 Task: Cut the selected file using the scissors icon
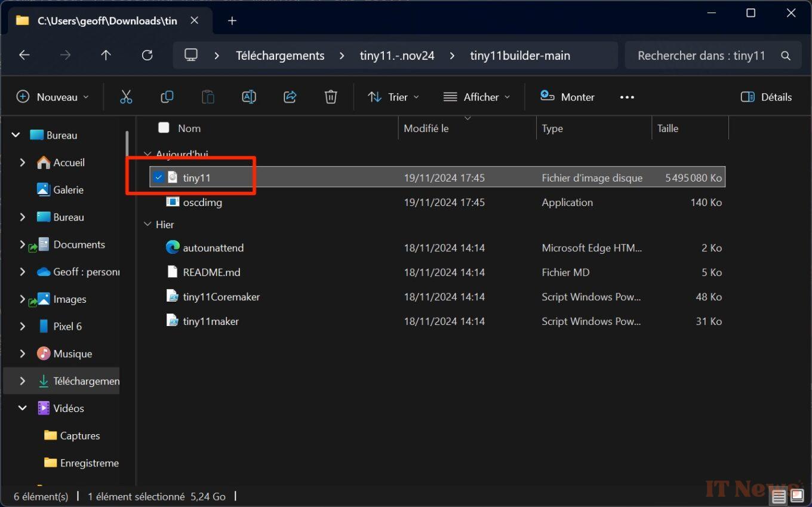pos(126,97)
